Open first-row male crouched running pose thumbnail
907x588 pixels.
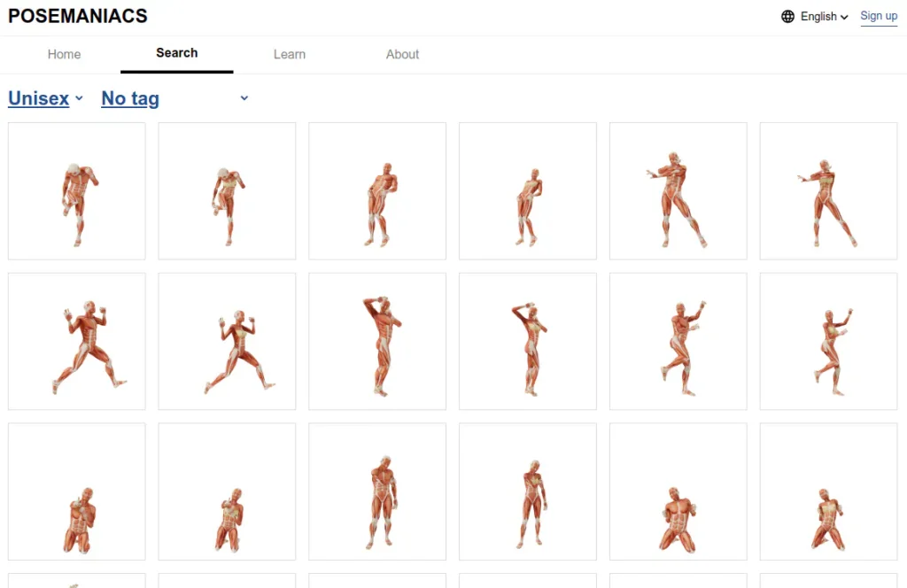pyautogui.click(x=77, y=190)
